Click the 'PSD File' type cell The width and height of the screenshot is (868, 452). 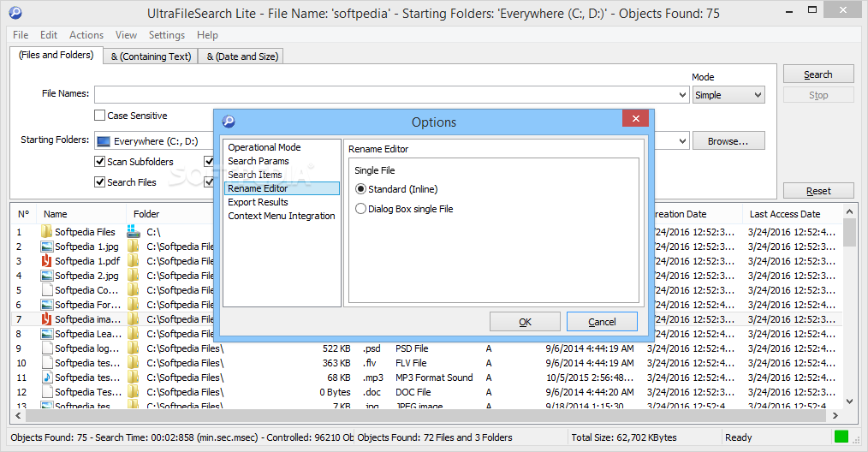click(x=412, y=348)
